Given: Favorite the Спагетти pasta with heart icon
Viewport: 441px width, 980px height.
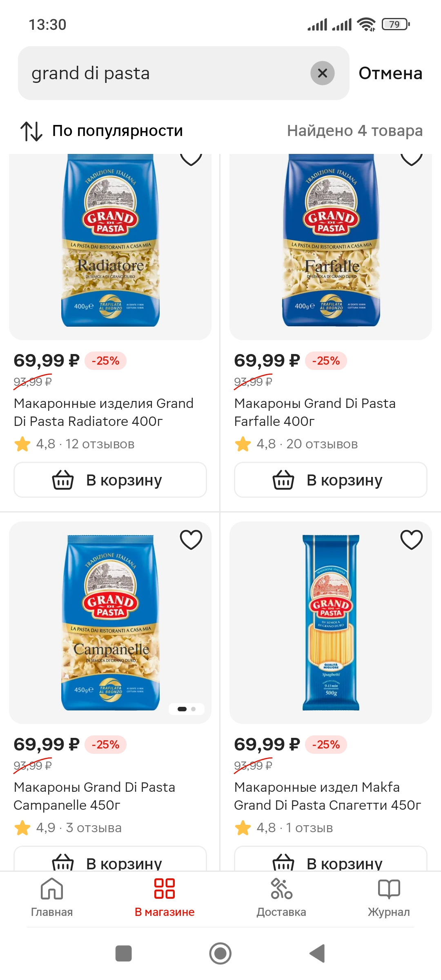Looking at the screenshot, I should pos(412,540).
